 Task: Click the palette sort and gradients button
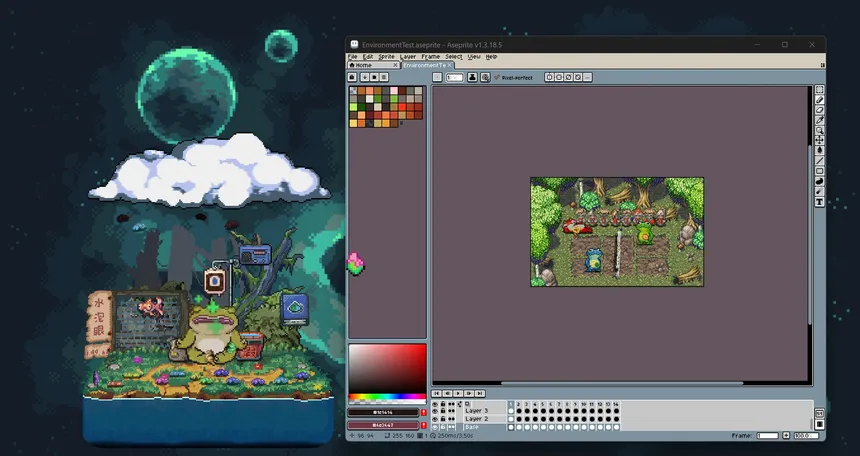[365, 77]
